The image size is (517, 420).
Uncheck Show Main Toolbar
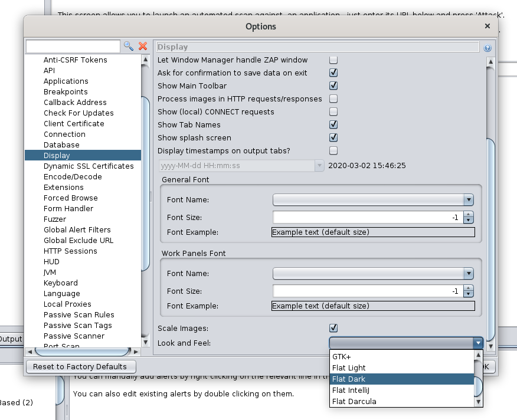tap(333, 86)
